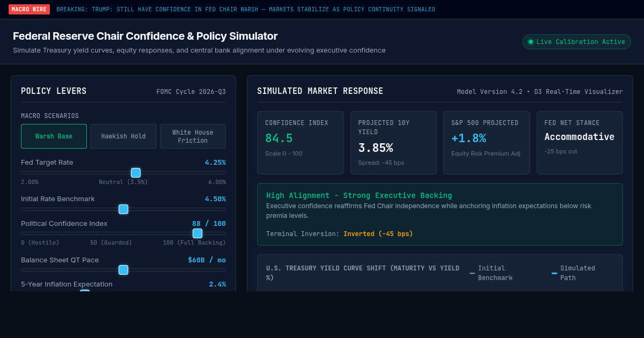Click the Initial Rate Benchmark slider handle
This screenshot has width=644, height=338.
pyautogui.click(x=123, y=209)
